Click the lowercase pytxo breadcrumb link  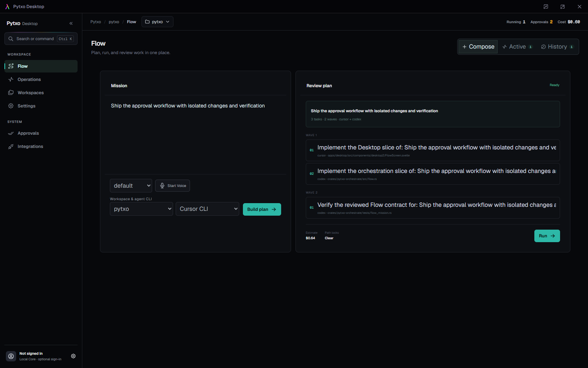pos(114,22)
